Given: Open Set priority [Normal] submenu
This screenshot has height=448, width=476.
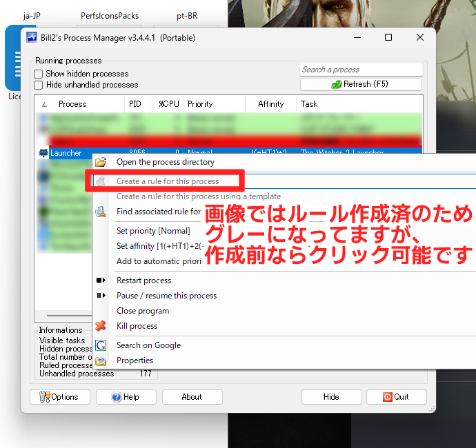Looking at the screenshot, I should tap(153, 231).
